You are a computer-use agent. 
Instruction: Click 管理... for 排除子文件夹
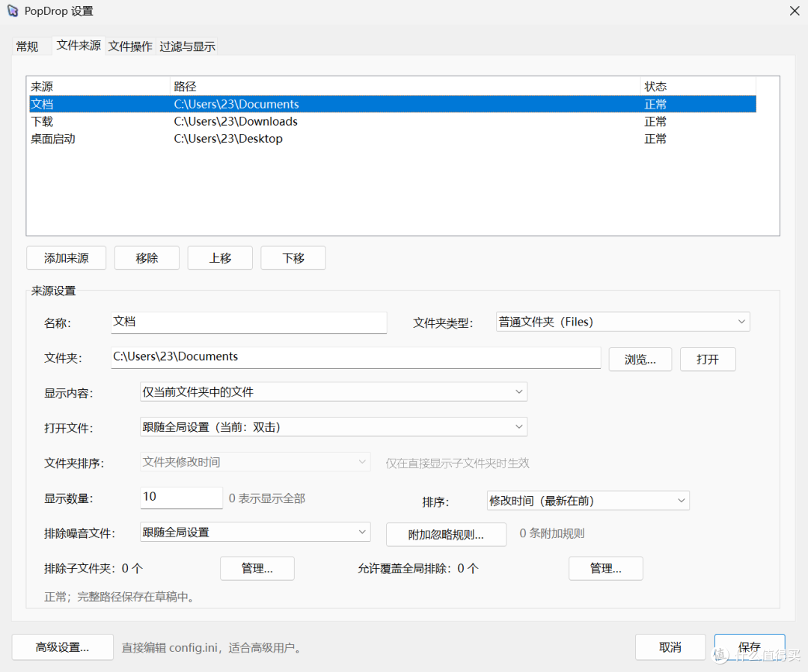point(257,569)
